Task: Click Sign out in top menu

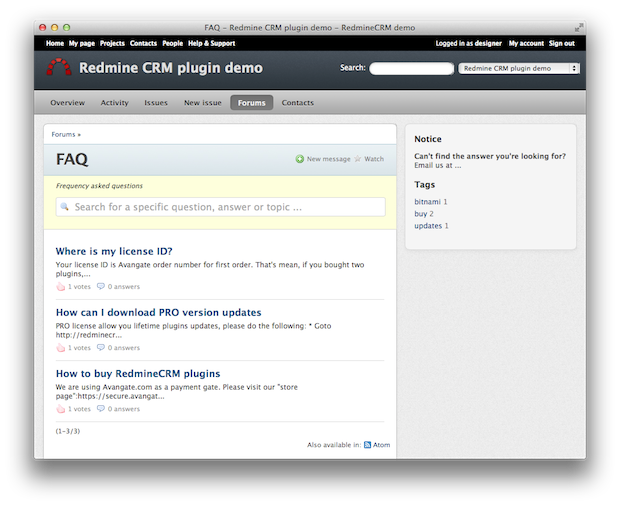Action: coord(561,44)
